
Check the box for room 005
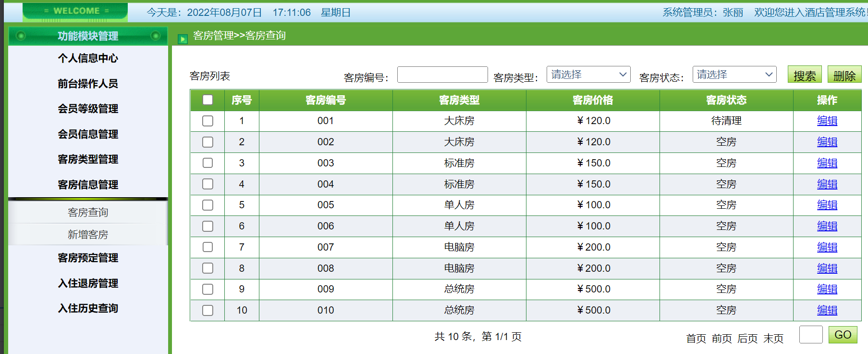[x=208, y=205]
